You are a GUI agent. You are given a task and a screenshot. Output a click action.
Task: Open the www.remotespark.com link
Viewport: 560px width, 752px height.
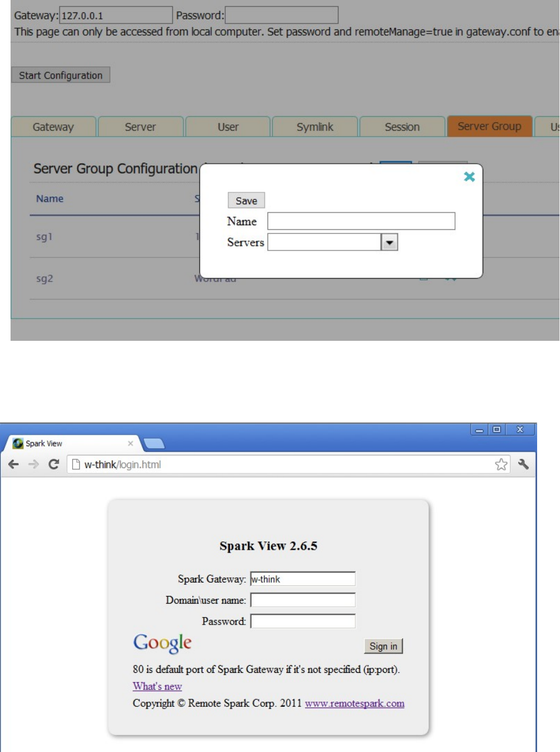355,703
